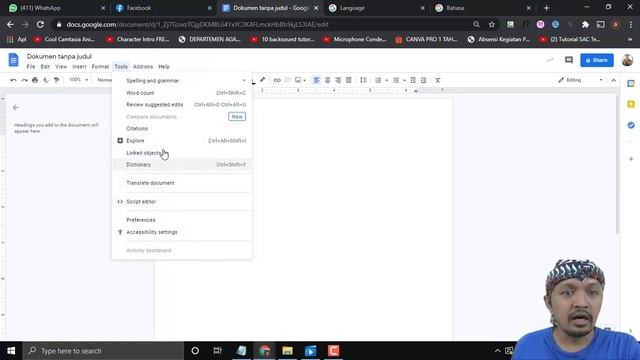Switch to the WhatsApp browser tab
Image resolution: width=640 pixels, height=360 pixels.
[56, 8]
